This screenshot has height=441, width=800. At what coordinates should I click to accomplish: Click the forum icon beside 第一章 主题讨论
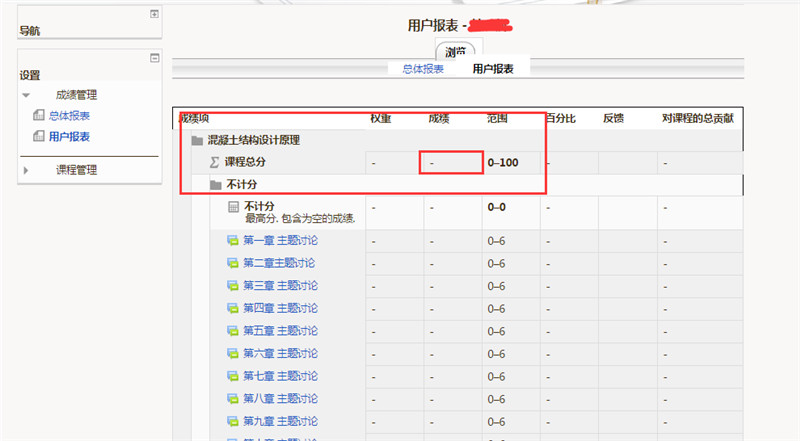tap(232, 240)
